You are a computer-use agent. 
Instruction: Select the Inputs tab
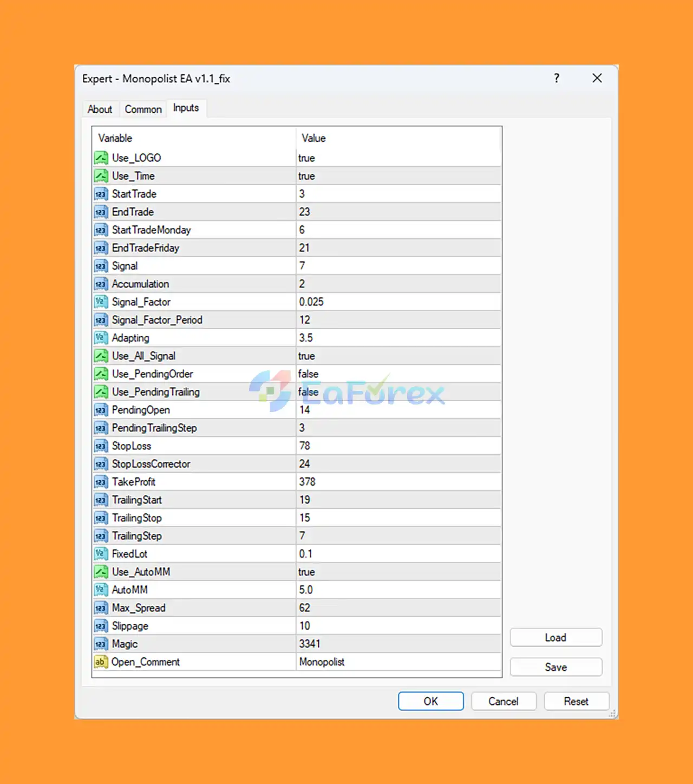click(186, 108)
